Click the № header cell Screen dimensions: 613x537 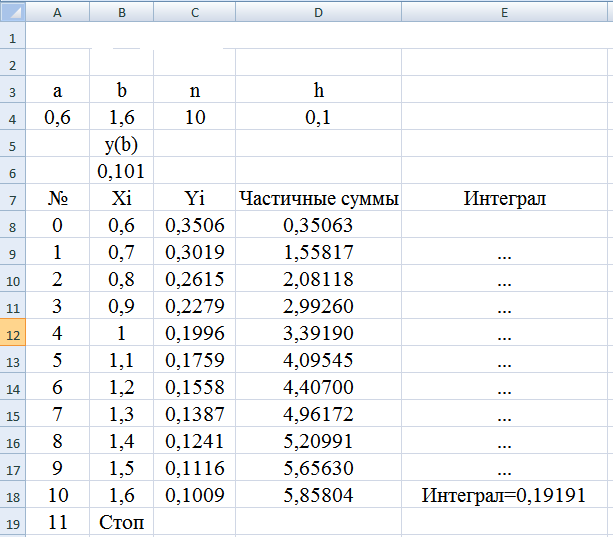coord(57,197)
